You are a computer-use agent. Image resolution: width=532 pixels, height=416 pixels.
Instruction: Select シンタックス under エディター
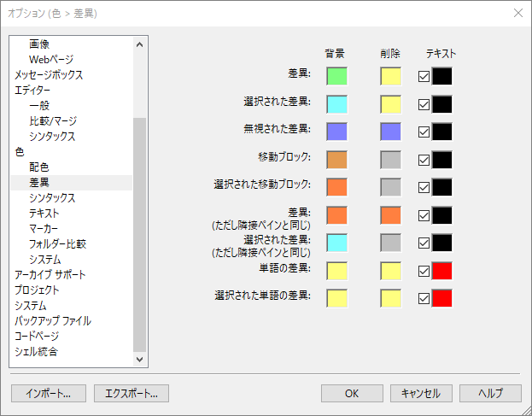tap(52, 137)
